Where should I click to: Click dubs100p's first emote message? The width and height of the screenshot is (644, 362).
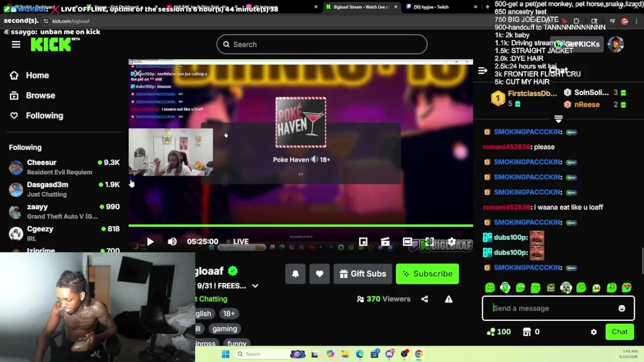513,237
